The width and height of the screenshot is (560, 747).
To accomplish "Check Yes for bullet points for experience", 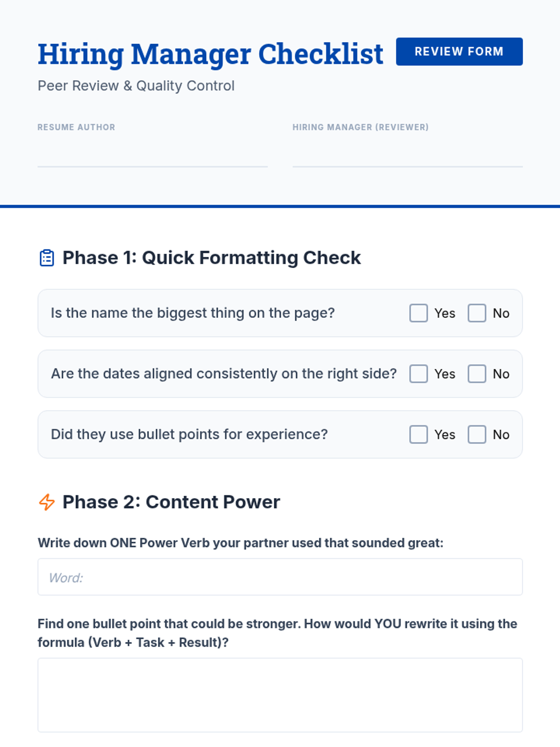I will [x=419, y=435].
